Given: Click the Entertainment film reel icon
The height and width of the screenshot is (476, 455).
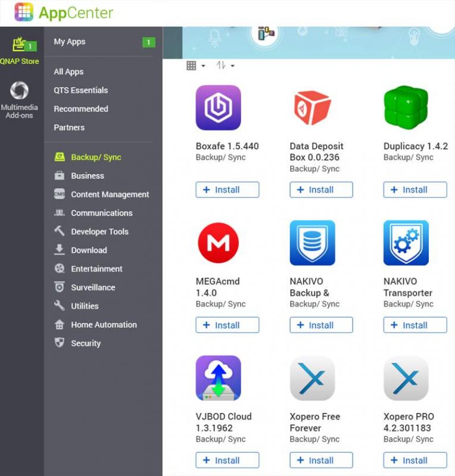Looking at the screenshot, I should tap(60, 268).
